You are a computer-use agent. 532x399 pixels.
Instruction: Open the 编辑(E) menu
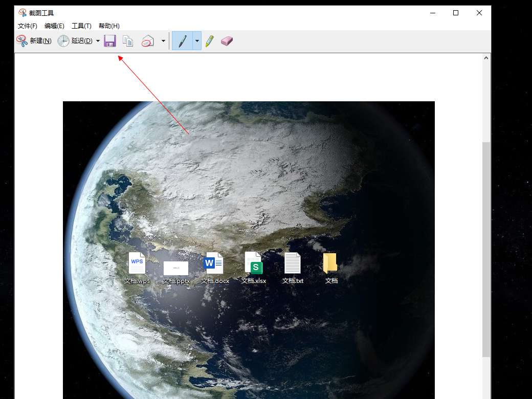pyautogui.click(x=54, y=26)
